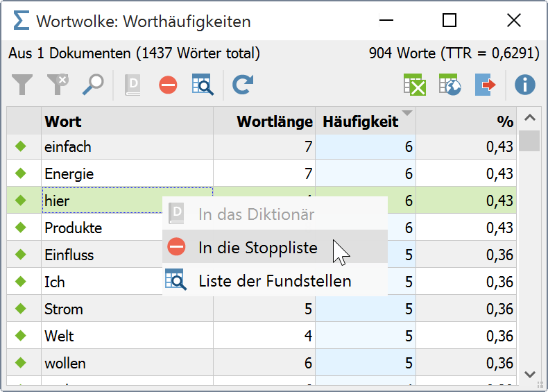This screenshot has height=392, width=548.
Task: Toggle green diamond for einfach row
Action: [x=21, y=146]
